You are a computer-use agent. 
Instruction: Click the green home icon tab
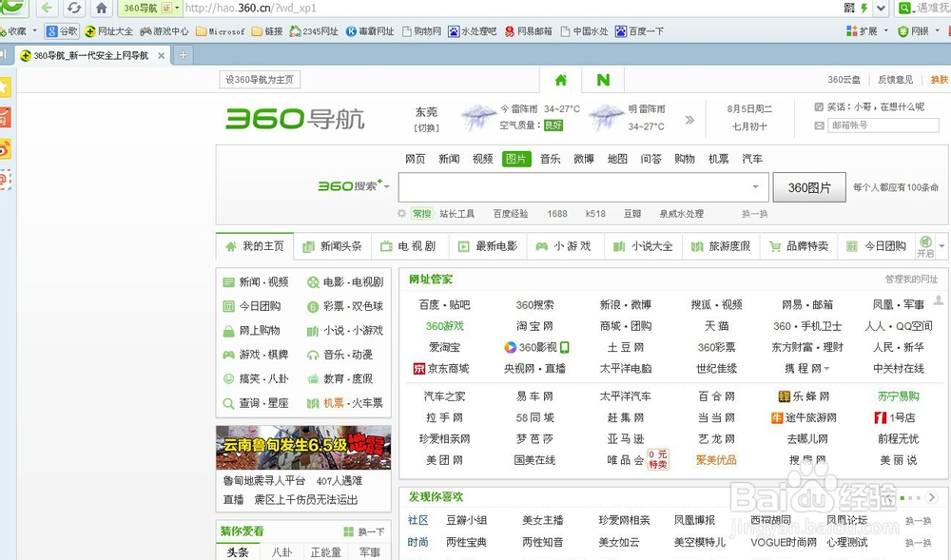point(561,80)
